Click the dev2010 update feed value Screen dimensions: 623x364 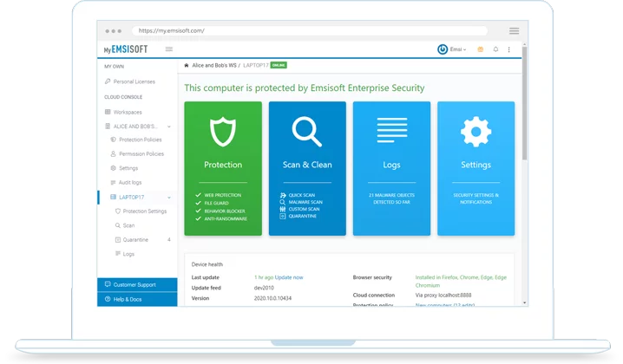(264, 288)
